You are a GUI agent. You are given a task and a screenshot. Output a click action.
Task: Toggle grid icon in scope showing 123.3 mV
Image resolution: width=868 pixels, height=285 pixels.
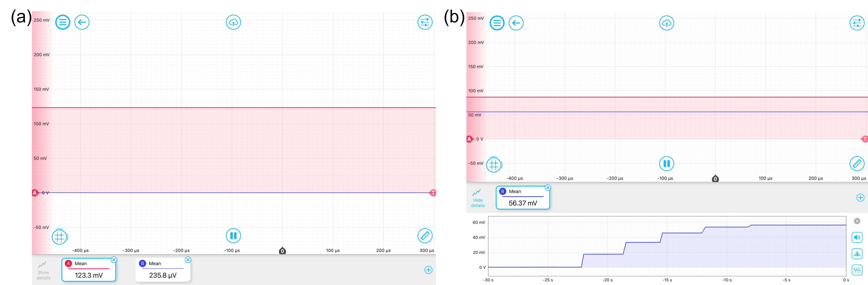click(x=59, y=237)
